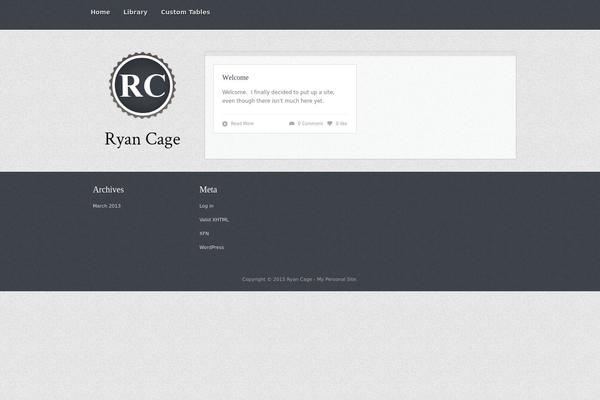
Task: Open the Welcome post title
Action: 235,77
